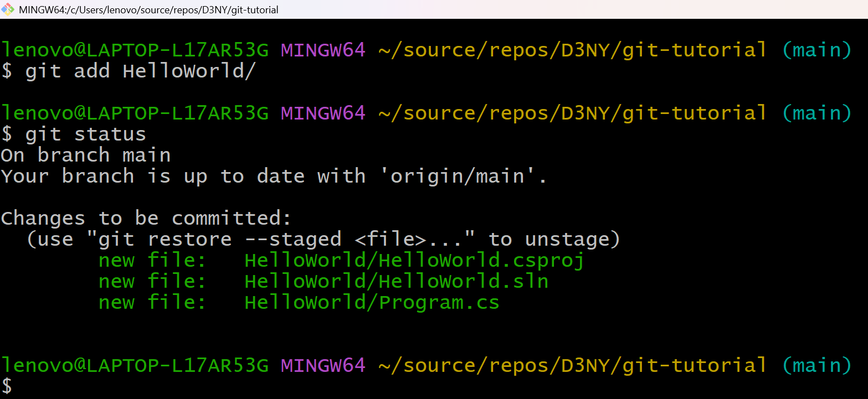Place cursor at the empty last prompt
The height and width of the screenshot is (399, 868).
(22, 386)
